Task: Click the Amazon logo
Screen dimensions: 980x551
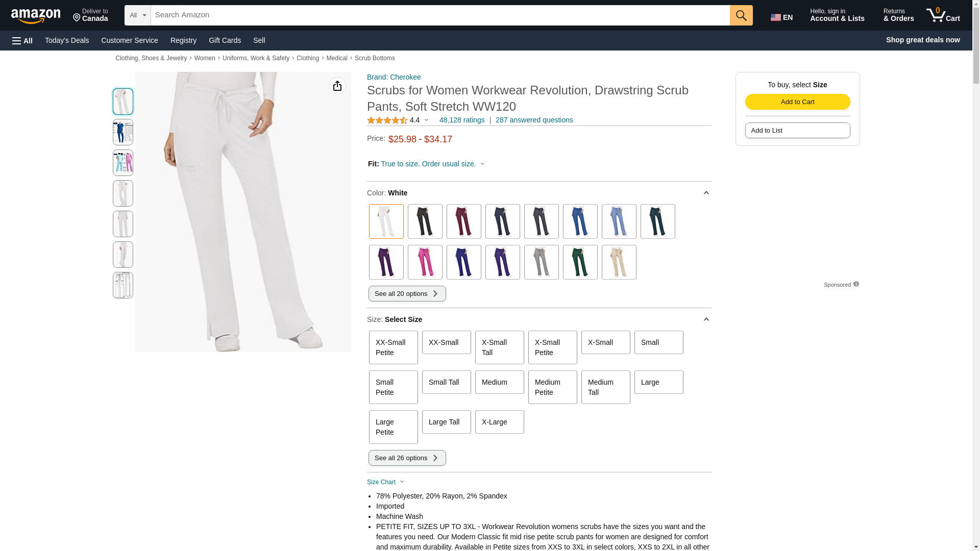Action: [x=36, y=16]
